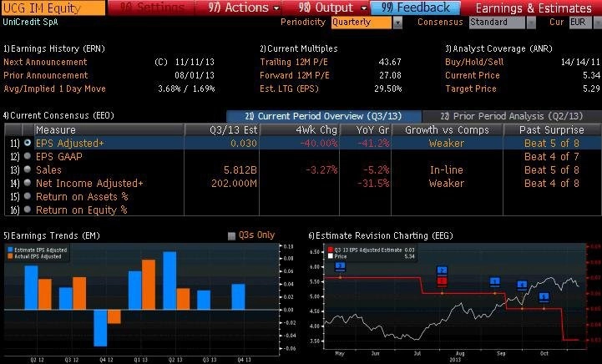The height and width of the screenshot is (364, 602).
Task: Click Forward 12M P/E value 27.08
Action: (x=390, y=75)
